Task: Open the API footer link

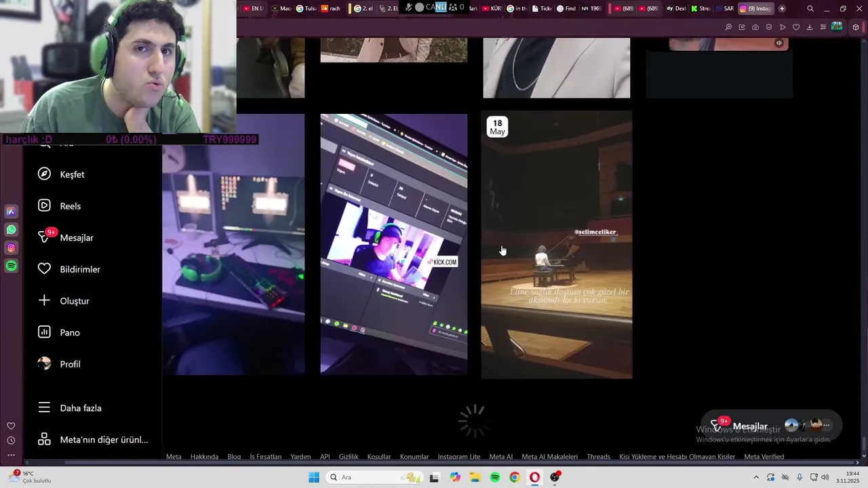Action: (325, 457)
